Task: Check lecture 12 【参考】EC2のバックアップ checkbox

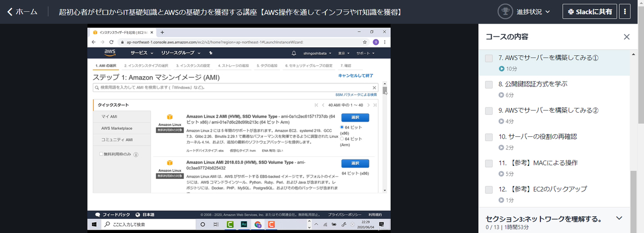Action: 489,190
